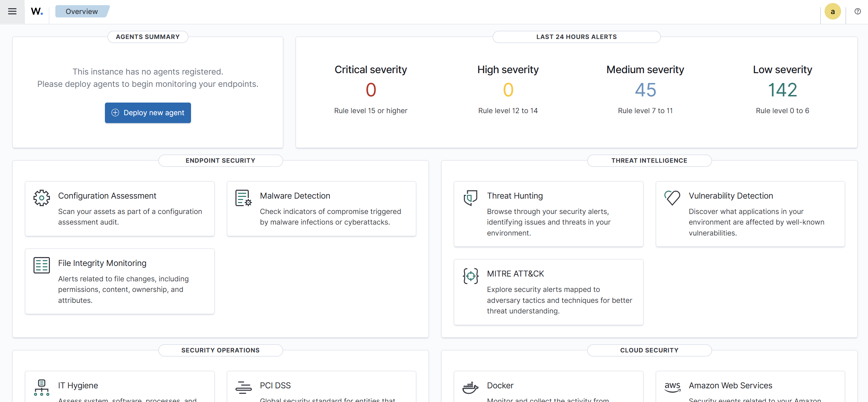868x402 pixels.
Task: Open the help menu icon
Action: click(857, 12)
